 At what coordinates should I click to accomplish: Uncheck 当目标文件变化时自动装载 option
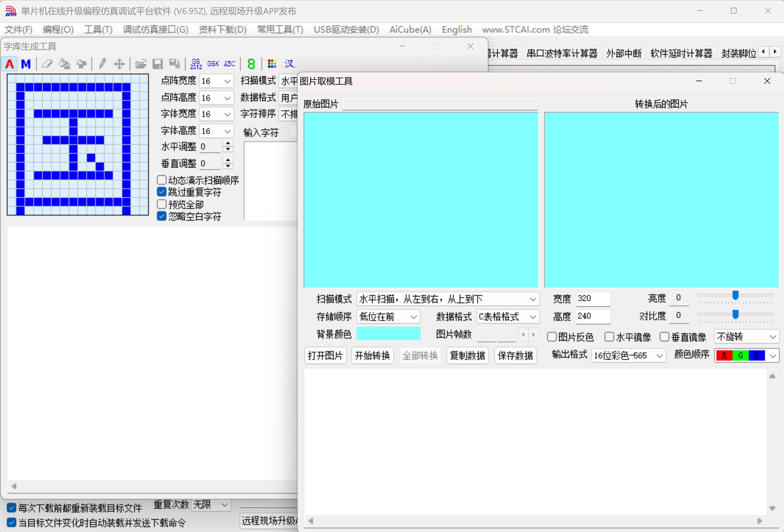[11, 523]
